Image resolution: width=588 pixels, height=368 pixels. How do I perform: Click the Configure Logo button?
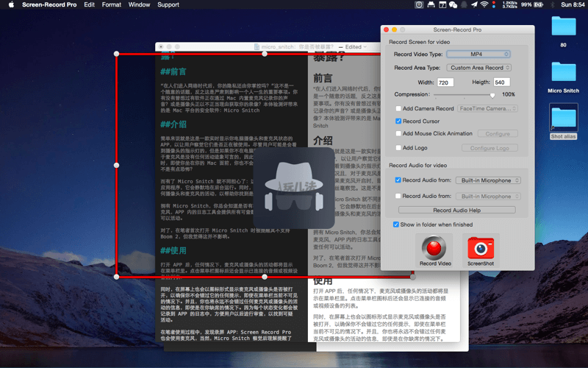[490, 148]
